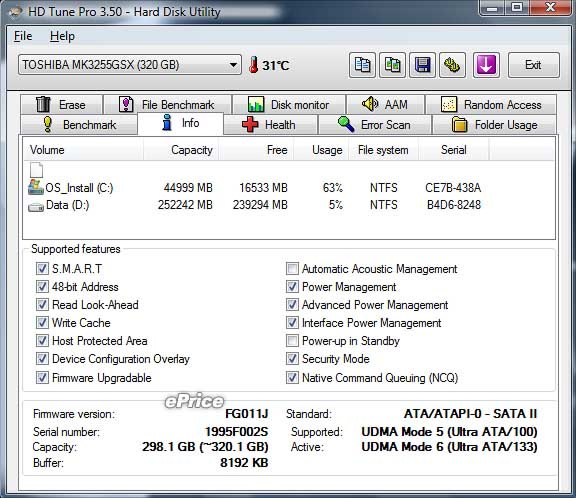
Task: Click serial value CE7B-438A
Action: [x=453, y=188]
